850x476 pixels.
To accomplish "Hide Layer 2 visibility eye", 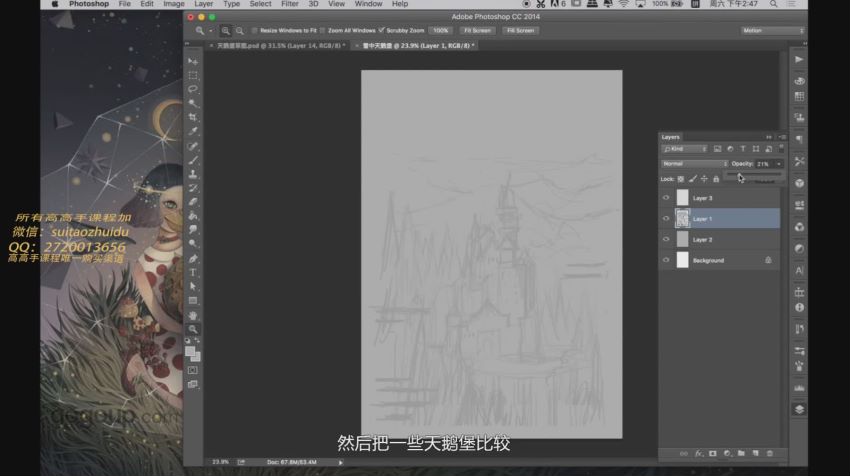I will pos(666,239).
